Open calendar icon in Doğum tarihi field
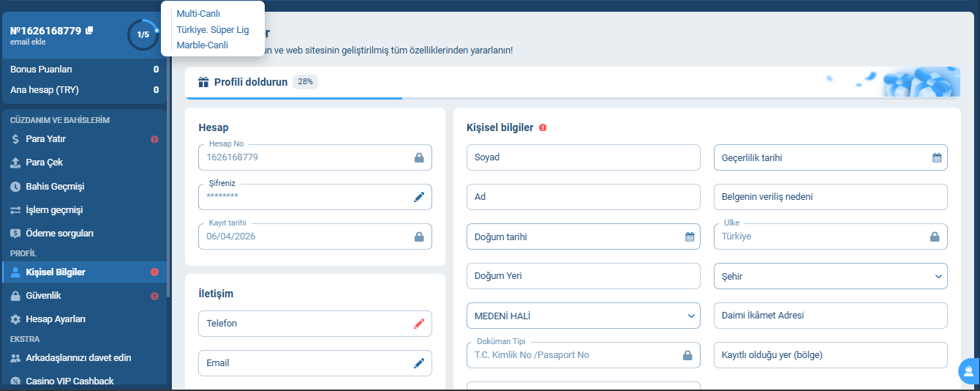980x391 pixels. [689, 237]
